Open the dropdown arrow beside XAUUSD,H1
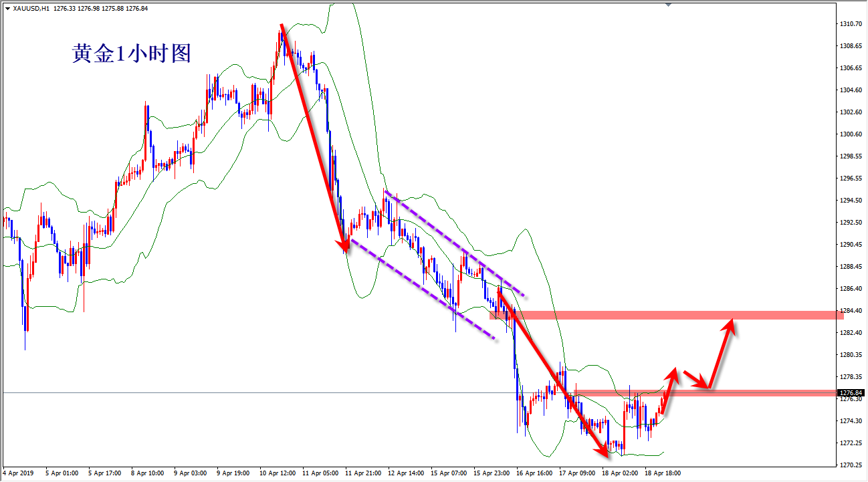This screenshot has height=482, width=868. [x=7, y=9]
